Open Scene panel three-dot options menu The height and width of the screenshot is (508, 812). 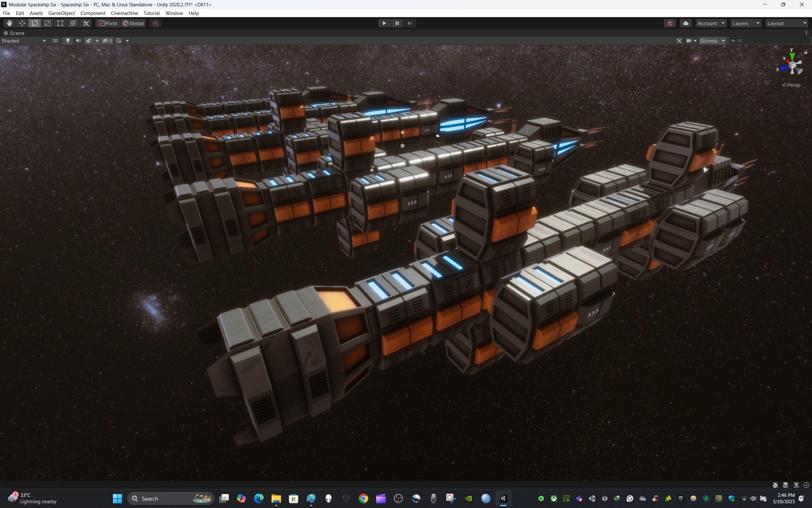(806, 33)
